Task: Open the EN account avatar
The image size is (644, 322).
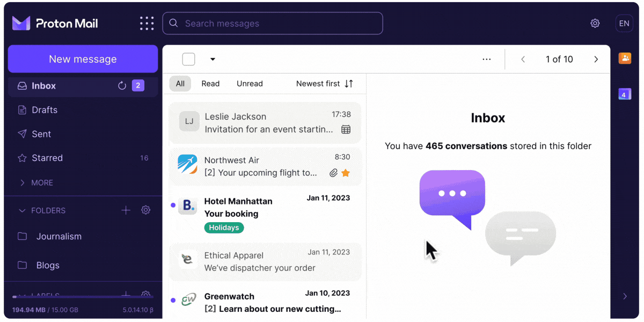Action: [x=624, y=23]
